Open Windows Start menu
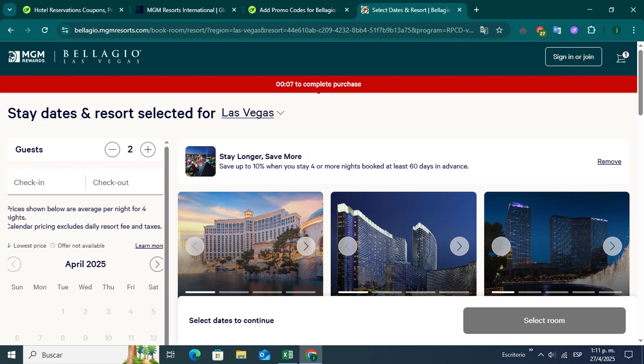644x364 pixels. [x=12, y=355]
